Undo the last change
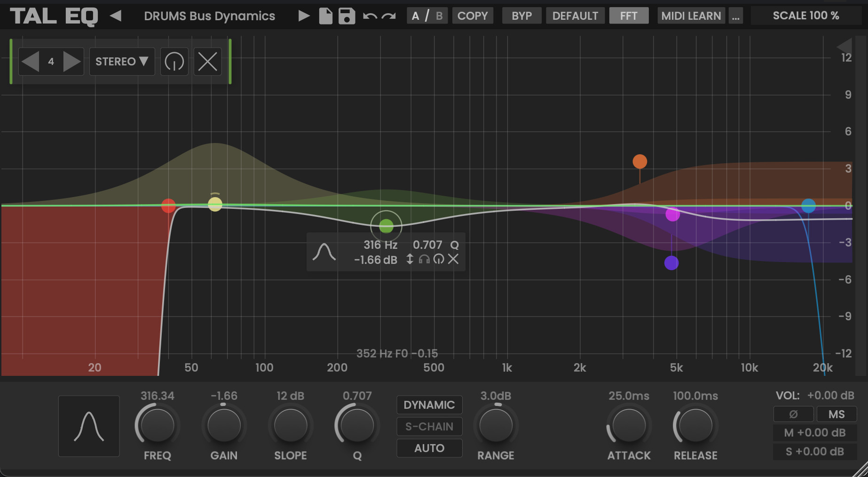Image resolution: width=868 pixels, height=477 pixels. click(369, 16)
